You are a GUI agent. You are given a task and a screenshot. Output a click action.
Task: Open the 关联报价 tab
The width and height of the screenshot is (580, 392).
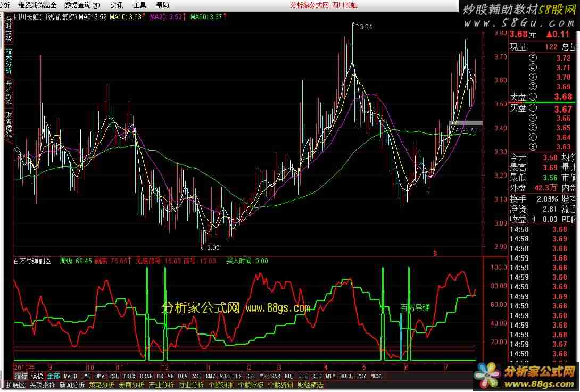[42, 385]
